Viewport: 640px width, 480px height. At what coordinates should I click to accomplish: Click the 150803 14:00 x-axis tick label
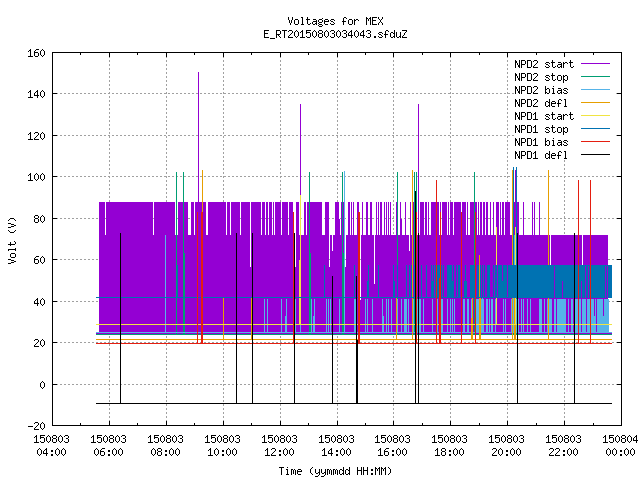point(336,446)
